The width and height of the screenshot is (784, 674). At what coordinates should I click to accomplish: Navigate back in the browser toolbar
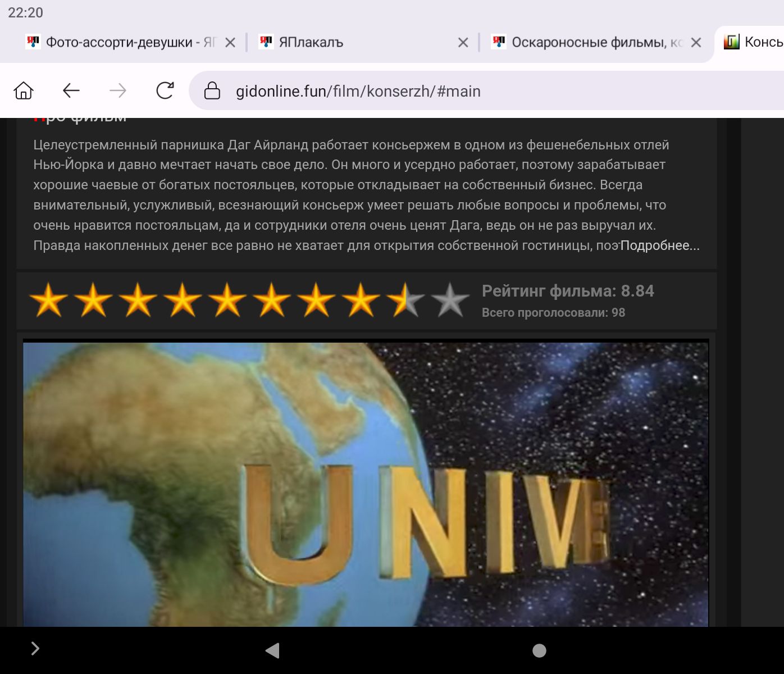(x=71, y=90)
